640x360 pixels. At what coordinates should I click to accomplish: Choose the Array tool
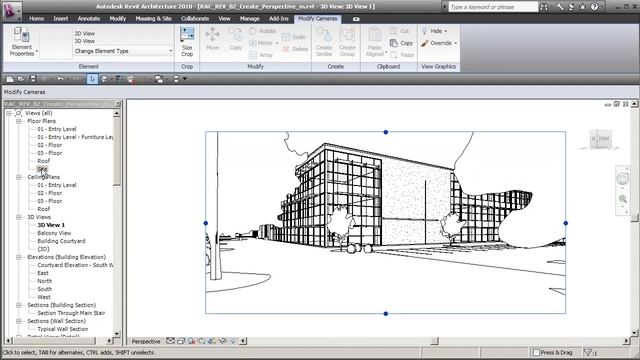click(261, 55)
